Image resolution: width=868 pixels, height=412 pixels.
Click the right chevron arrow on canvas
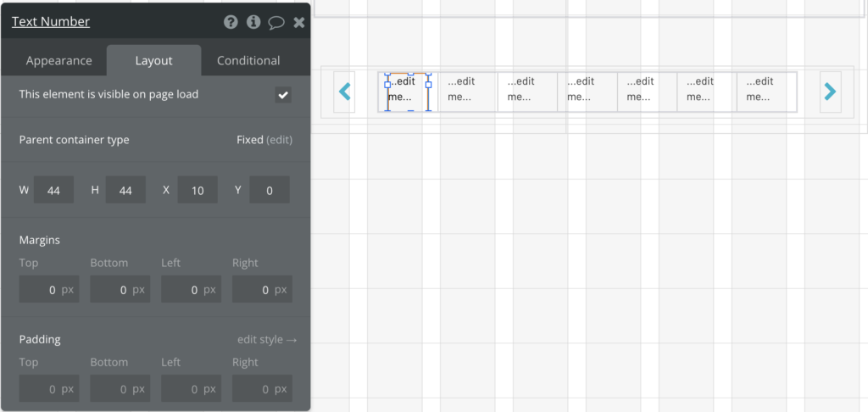pyautogui.click(x=830, y=92)
